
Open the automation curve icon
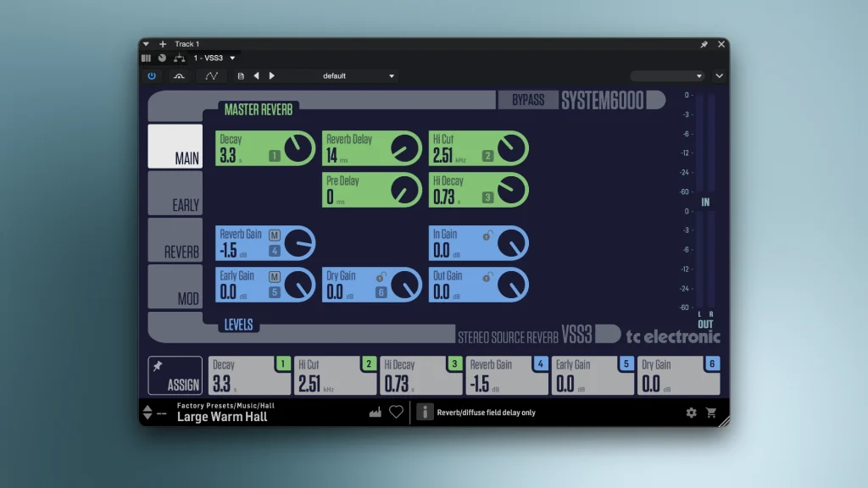pos(211,75)
